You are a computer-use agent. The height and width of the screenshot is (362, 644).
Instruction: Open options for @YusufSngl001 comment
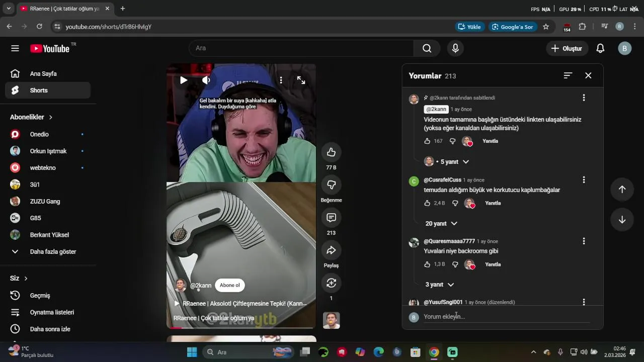tap(584, 302)
